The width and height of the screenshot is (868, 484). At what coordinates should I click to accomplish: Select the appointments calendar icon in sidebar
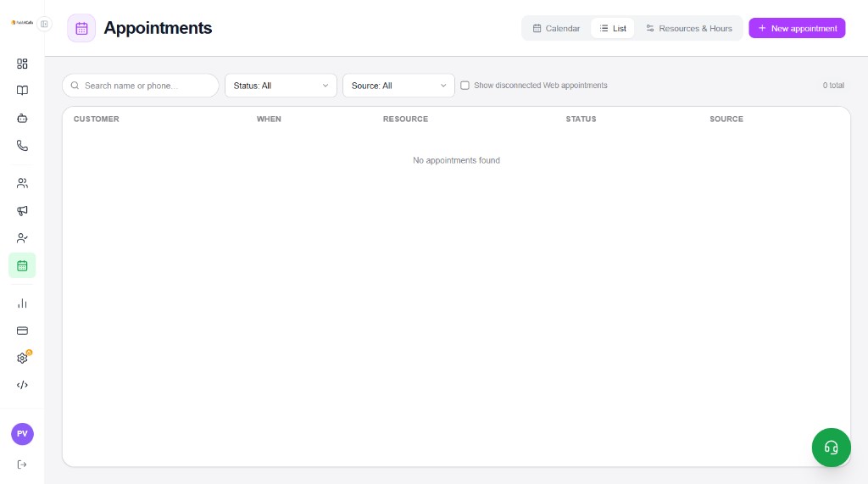[x=22, y=266]
